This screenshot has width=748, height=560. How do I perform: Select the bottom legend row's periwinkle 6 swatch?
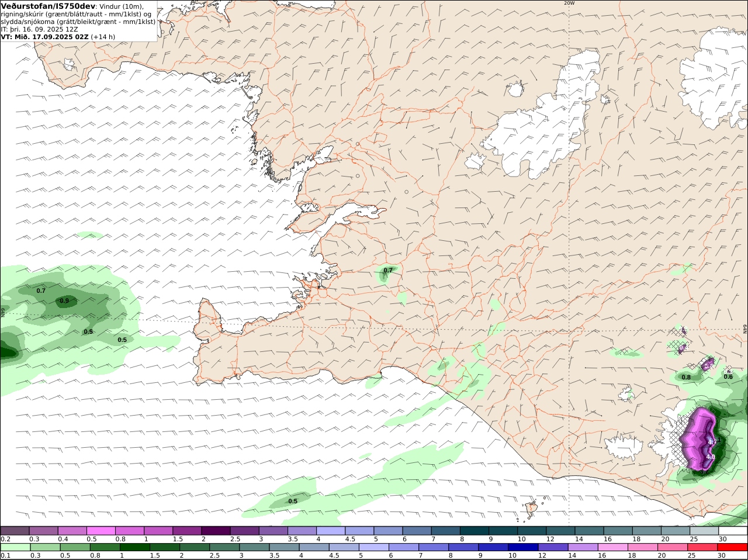[x=403, y=547]
